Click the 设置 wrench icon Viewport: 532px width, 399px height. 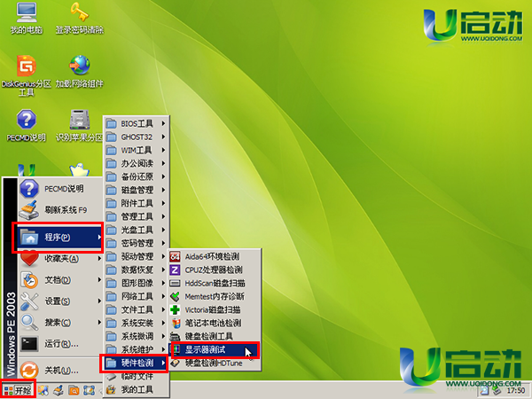point(29,301)
